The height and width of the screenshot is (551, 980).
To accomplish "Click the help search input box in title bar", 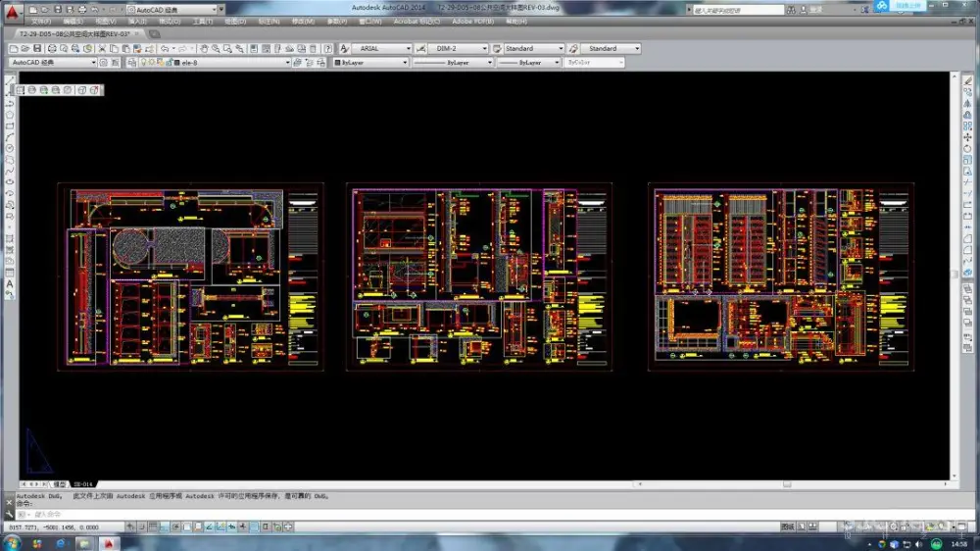I will click(x=737, y=10).
